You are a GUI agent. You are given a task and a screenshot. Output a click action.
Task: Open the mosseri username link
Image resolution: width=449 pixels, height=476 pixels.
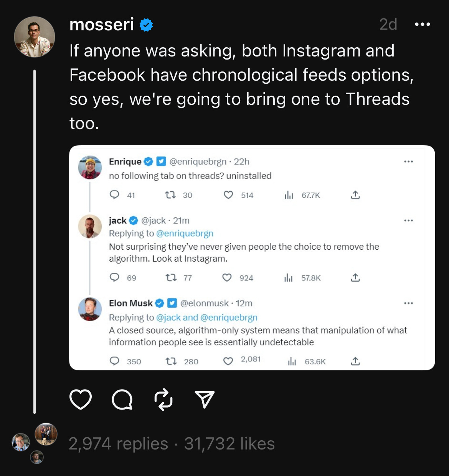coord(102,25)
